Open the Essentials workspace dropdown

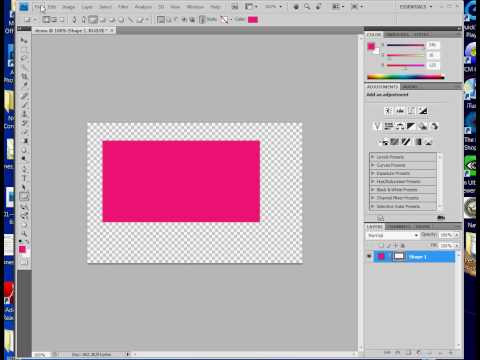click(416, 7)
